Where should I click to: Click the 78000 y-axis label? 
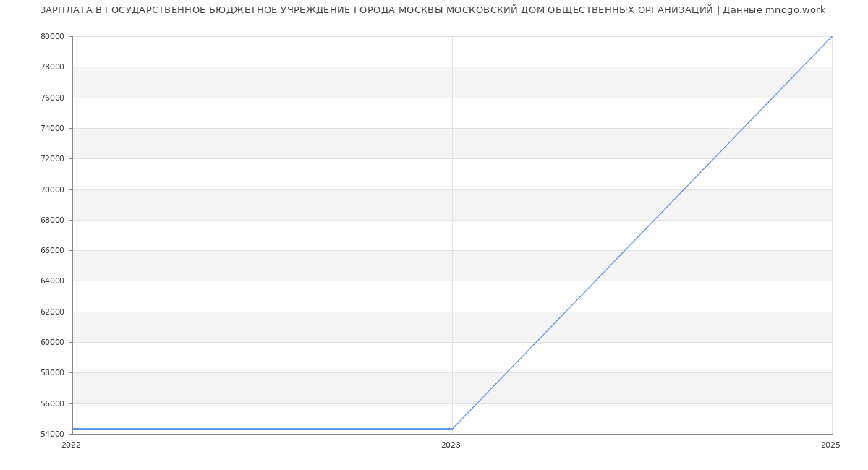click(x=52, y=67)
